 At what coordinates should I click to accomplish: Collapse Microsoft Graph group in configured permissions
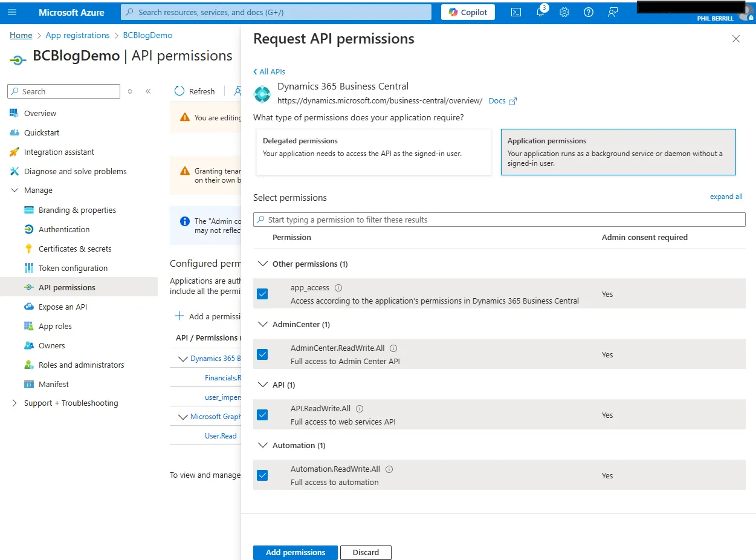coord(183,417)
